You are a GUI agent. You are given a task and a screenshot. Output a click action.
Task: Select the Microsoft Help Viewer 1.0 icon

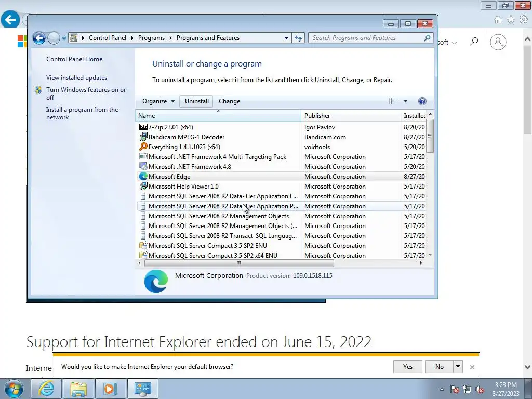tap(143, 186)
